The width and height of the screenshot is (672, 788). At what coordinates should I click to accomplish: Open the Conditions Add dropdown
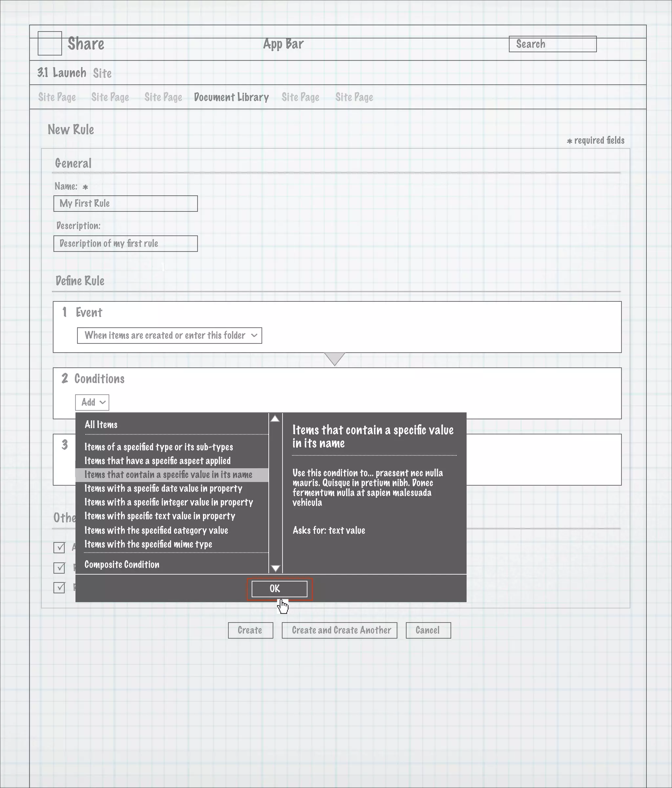pyautogui.click(x=92, y=402)
